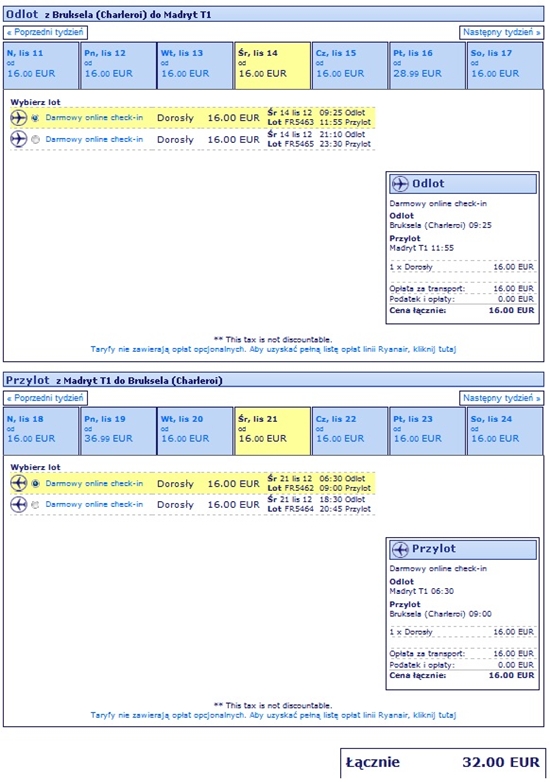Click plane icon beside flight FR5465
The height and width of the screenshot is (782, 550).
(18, 139)
